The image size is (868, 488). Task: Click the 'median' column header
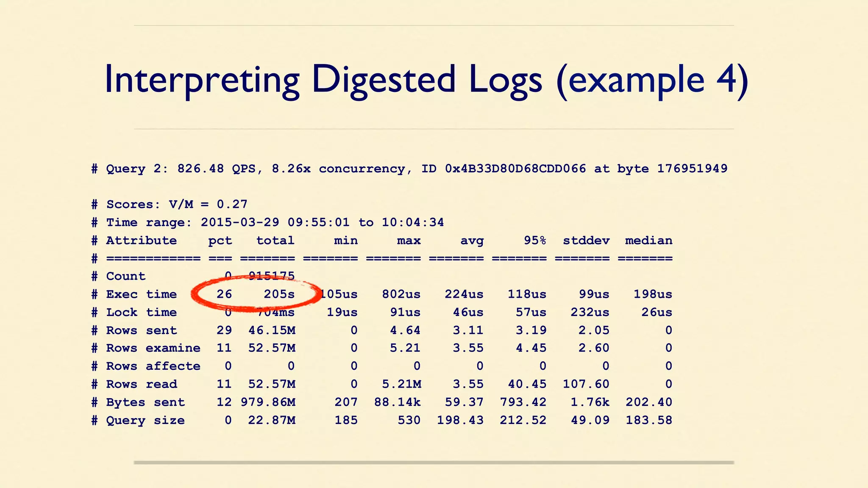tap(649, 240)
